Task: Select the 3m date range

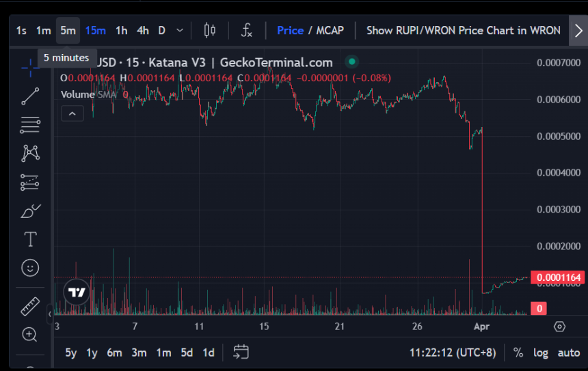Action: 139,353
